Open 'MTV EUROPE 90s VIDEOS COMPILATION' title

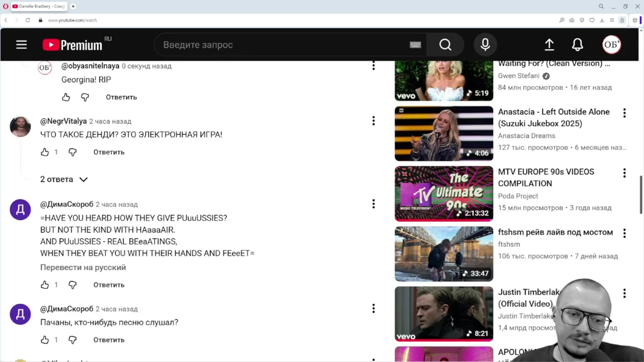[x=546, y=177]
